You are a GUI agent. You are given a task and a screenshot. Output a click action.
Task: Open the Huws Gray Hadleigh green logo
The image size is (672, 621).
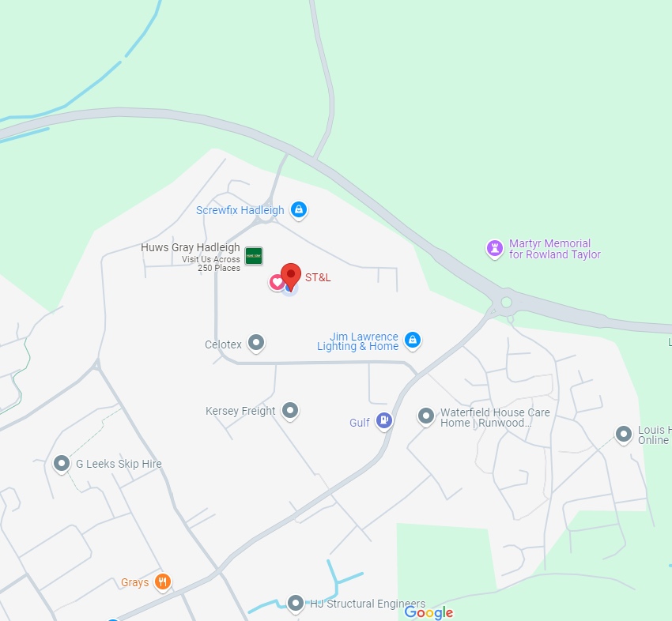coord(254,256)
